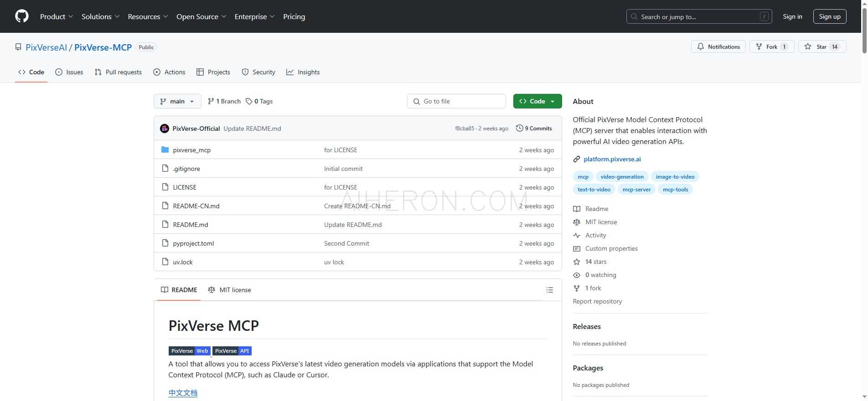This screenshot has width=868, height=401.
Task: Expand the Enterprise menu
Action: pos(255,16)
